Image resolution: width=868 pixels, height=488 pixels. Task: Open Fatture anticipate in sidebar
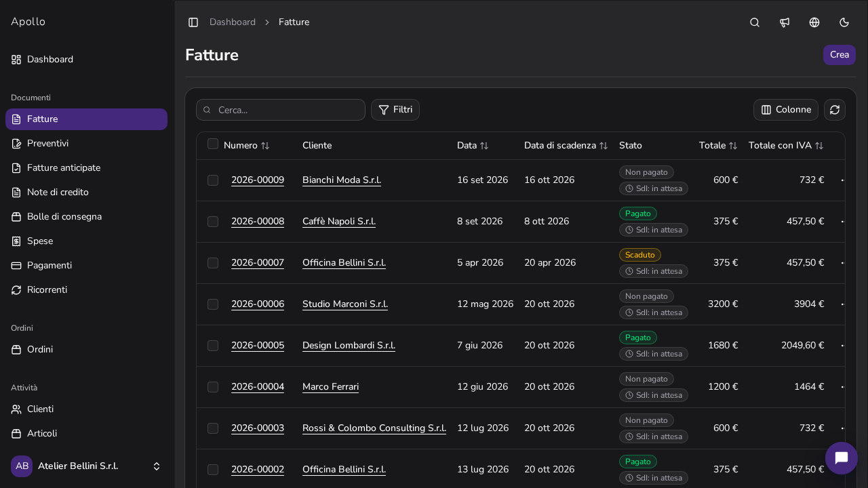click(86, 168)
